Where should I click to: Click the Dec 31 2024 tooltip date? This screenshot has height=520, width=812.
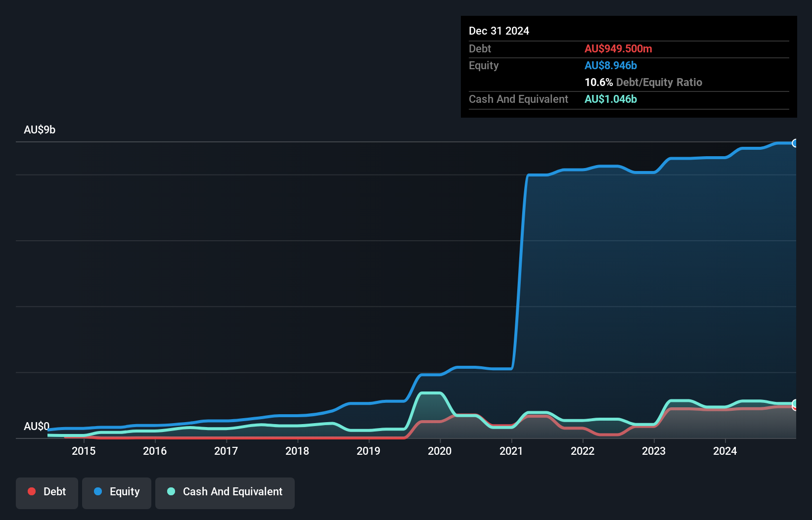point(499,31)
